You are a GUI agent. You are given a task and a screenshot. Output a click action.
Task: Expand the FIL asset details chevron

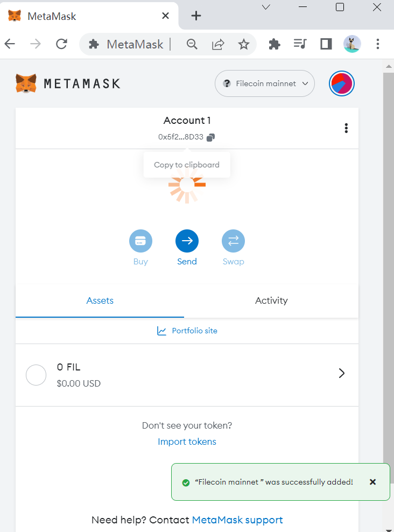pyautogui.click(x=341, y=373)
